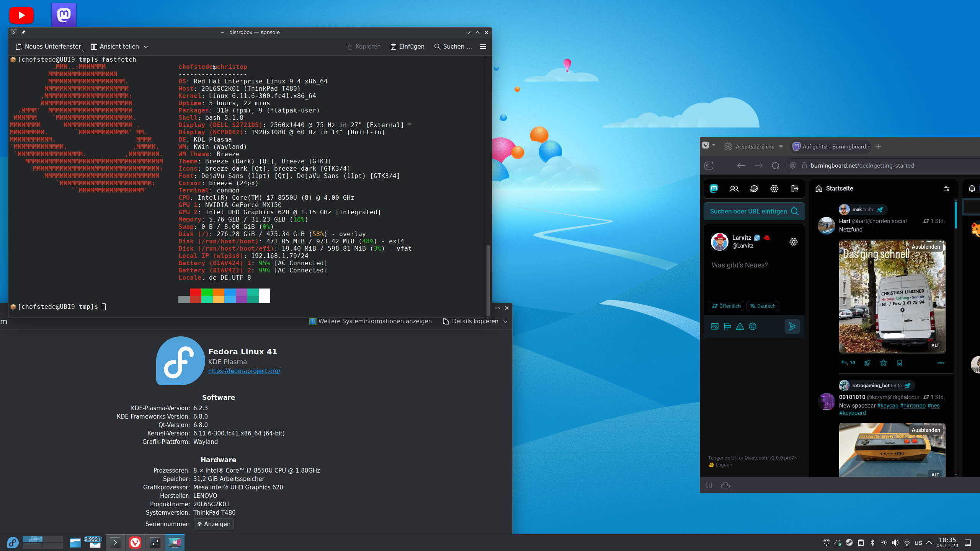This screenshot has width=980, height=551.
Task: Add a content warning to the post
Action: click(x=740, y=326)
